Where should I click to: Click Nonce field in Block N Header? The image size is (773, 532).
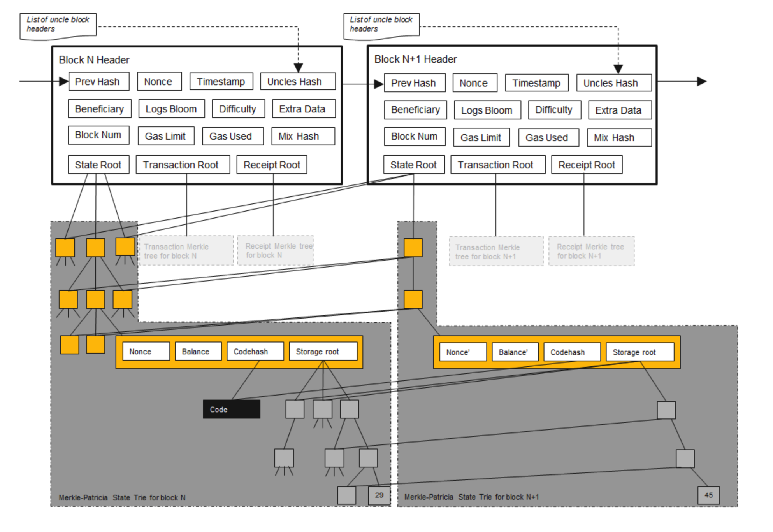click(x=160, y=82)
